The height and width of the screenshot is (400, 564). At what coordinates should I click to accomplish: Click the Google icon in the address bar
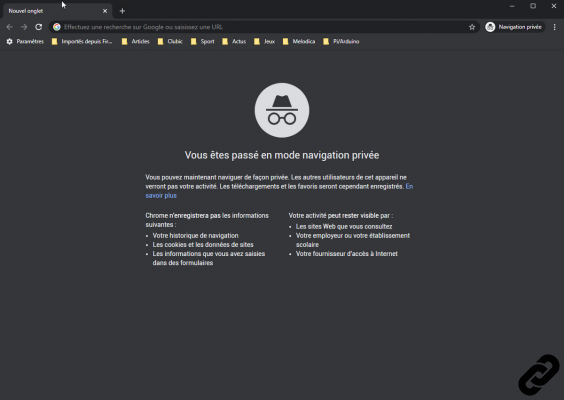click(57, 27)
